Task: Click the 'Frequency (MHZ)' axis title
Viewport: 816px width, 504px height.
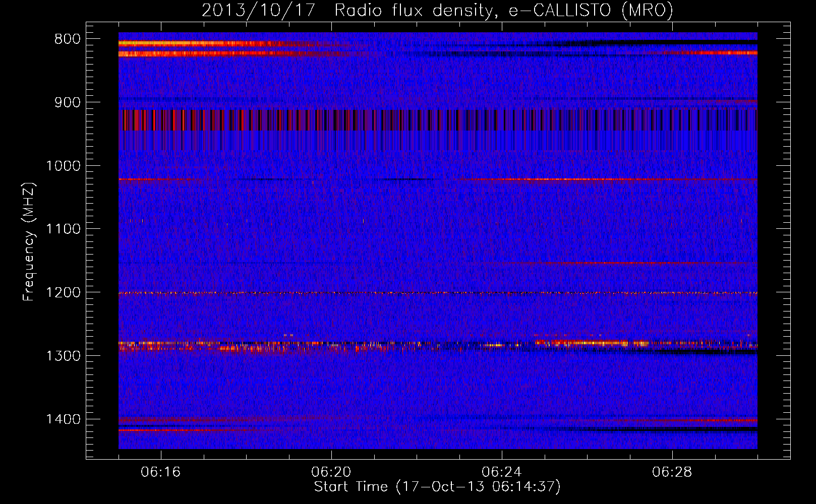Action: click(29, 242)
